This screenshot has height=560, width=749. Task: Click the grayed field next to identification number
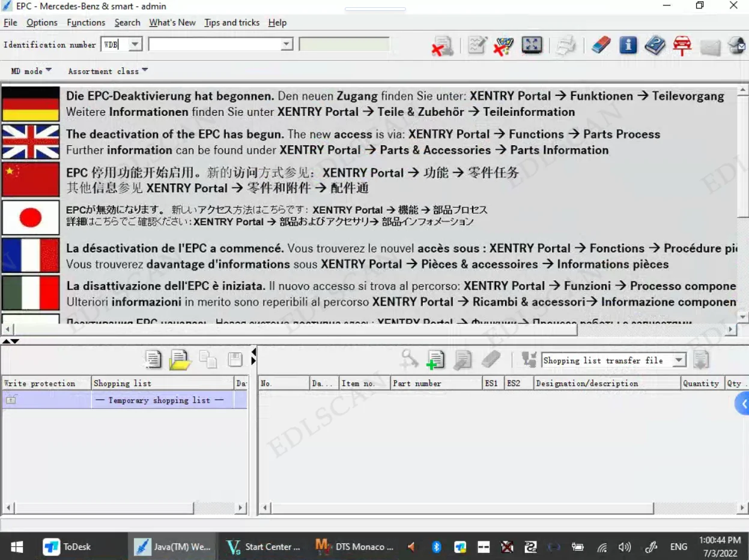tap(344, 44)
